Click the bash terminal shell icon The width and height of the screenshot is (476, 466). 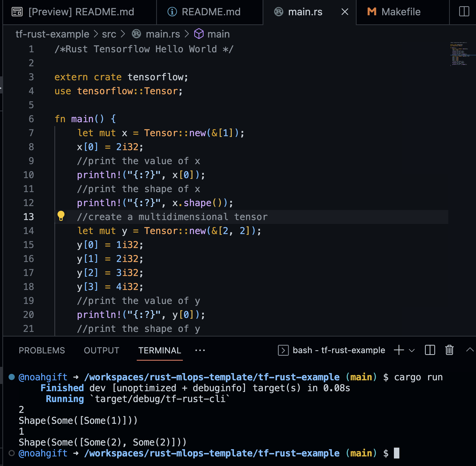click(283, 351)
